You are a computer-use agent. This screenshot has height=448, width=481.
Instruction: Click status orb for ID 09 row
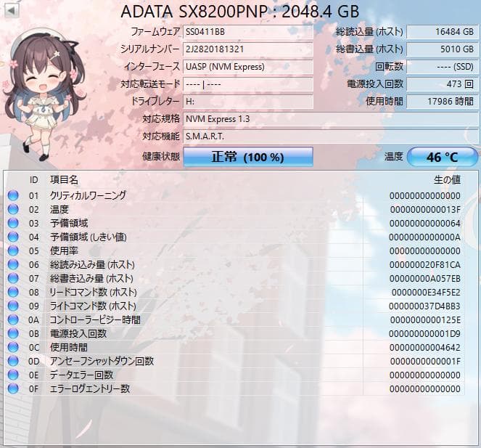13,306
